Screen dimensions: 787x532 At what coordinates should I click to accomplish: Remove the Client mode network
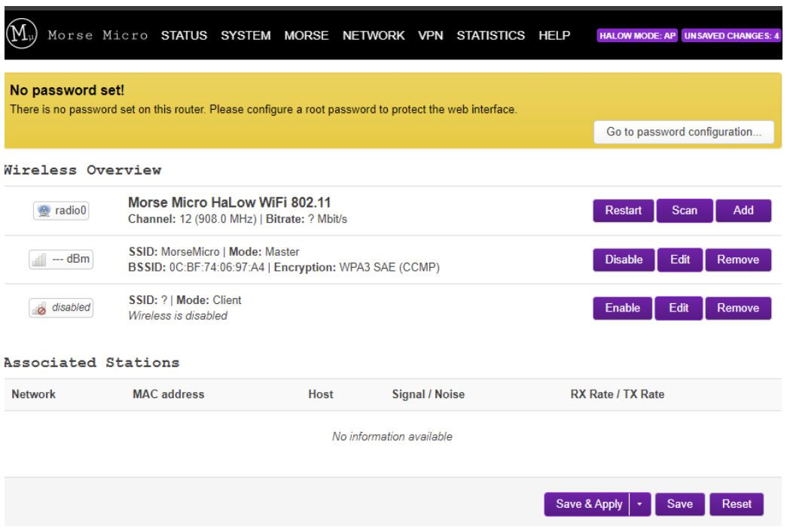click(738, 308)
